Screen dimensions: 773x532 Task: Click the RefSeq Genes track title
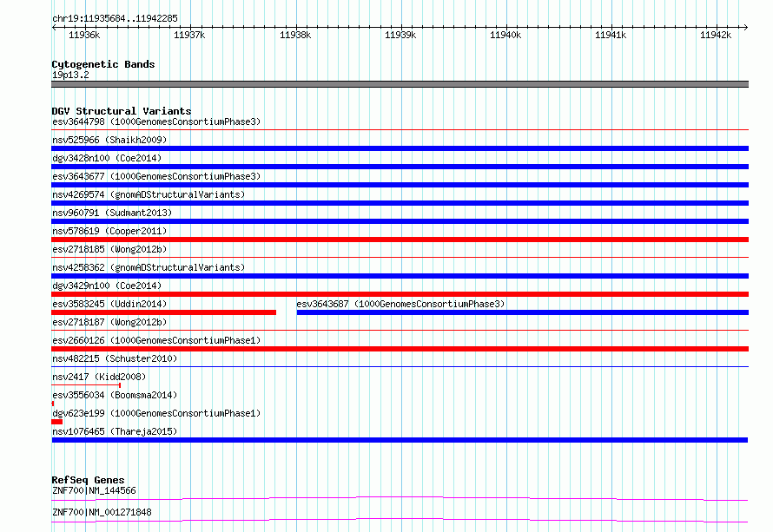(x=88, y=480)
